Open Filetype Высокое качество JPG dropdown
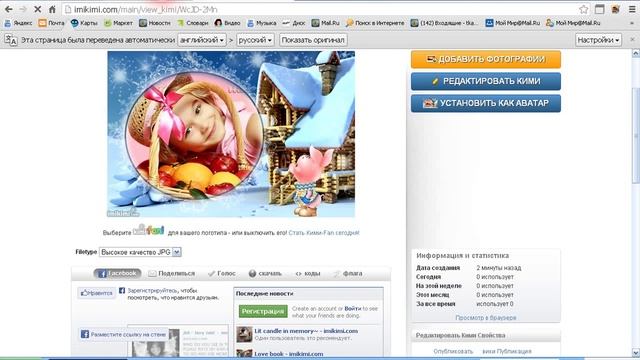 [140, 252]
